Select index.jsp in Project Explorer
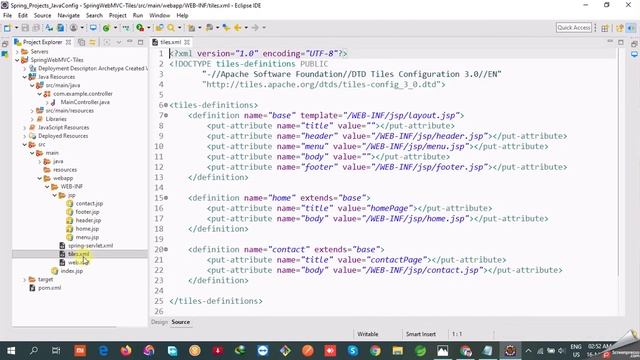 click(71, 271)
